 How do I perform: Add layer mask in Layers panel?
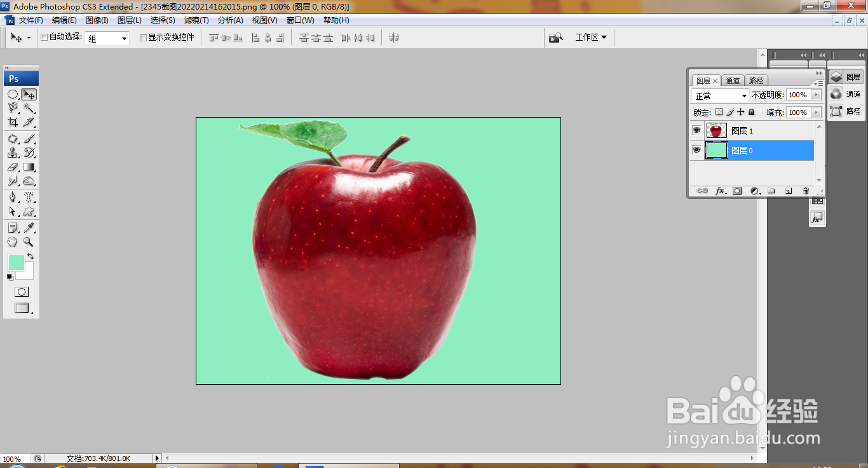(737, 191)
